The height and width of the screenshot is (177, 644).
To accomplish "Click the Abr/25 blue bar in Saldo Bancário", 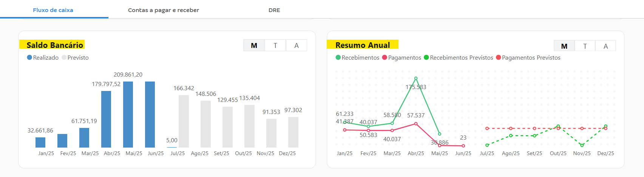I will (106, 119).
